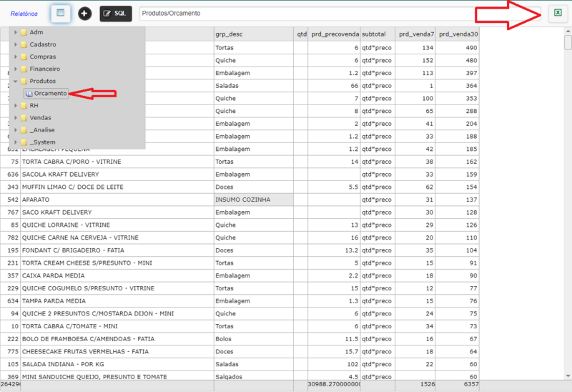Select TORTA CREAM CHEESE S/PRESUNTO - MINI cell
This screenshot has height=392, width=572.
[117, 263]
